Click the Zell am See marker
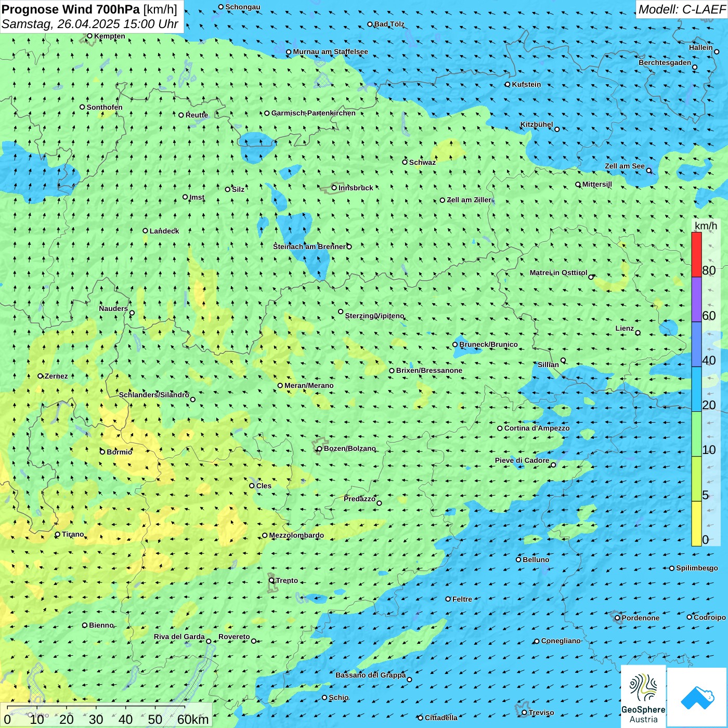 [x=649, y=171]
